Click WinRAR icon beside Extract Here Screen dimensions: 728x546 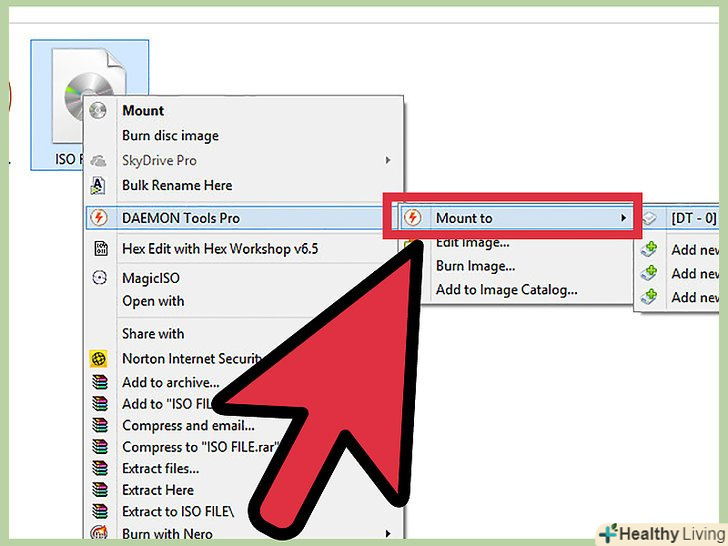[99, 490]
